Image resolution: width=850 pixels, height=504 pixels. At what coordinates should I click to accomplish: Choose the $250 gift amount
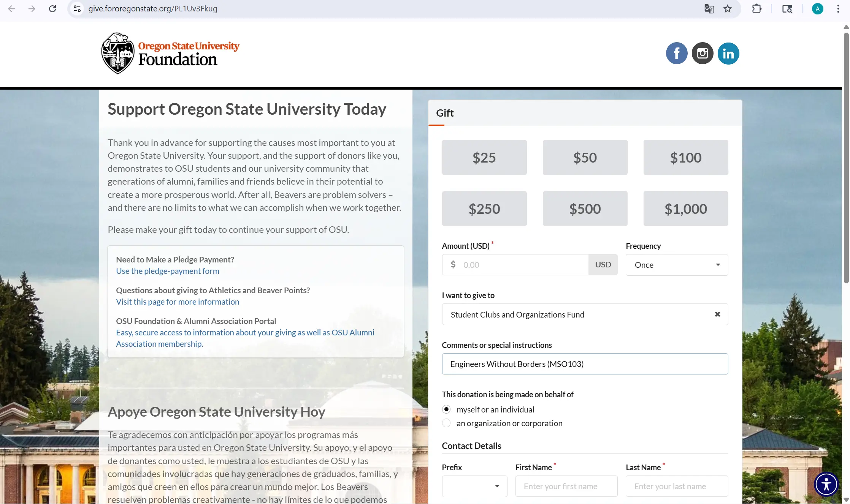tap(484, 209)
